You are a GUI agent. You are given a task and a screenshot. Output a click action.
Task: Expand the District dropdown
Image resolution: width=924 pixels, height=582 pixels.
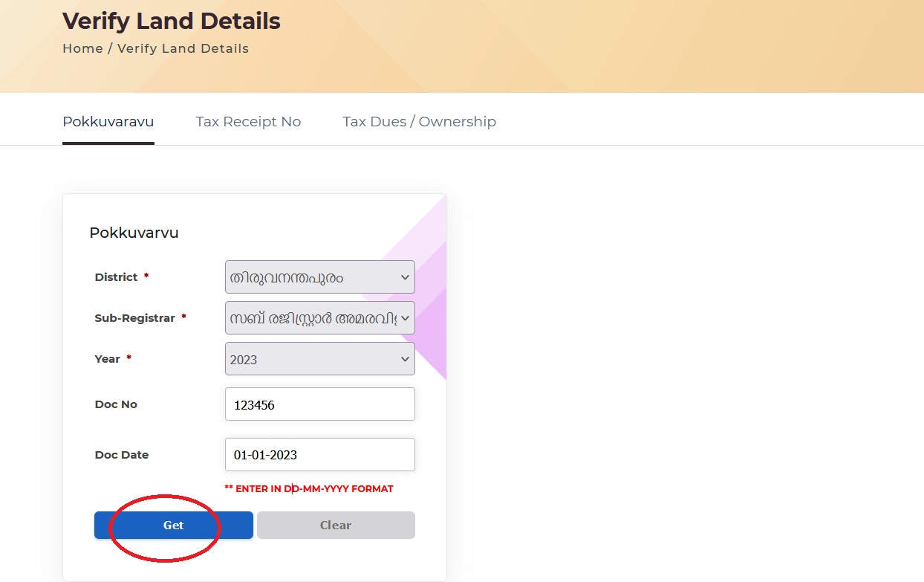(319, 277)
